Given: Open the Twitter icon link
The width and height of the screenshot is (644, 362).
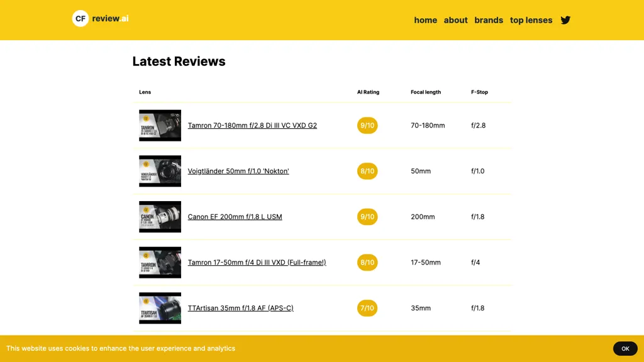Looking at the screenshot, I should pos(565,20).
